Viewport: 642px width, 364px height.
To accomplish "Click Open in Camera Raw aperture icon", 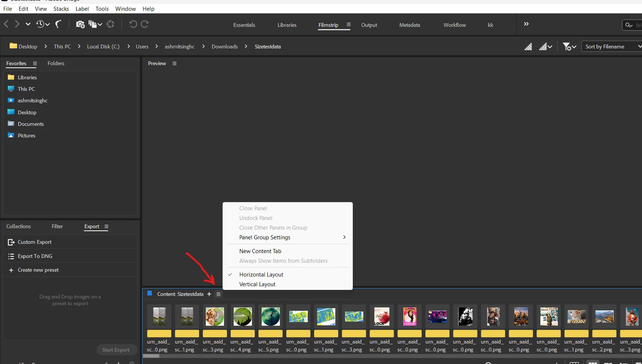I will pos(111,24).
